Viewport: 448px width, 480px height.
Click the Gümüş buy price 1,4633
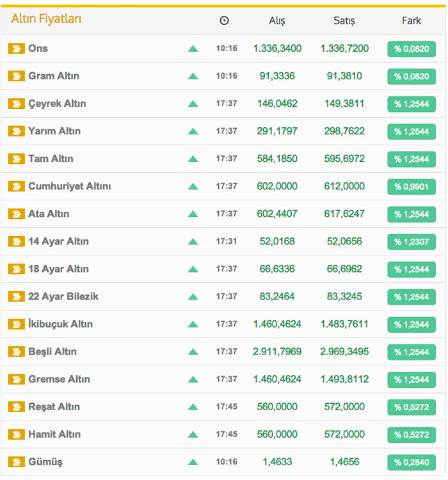(x=277, y=461)
